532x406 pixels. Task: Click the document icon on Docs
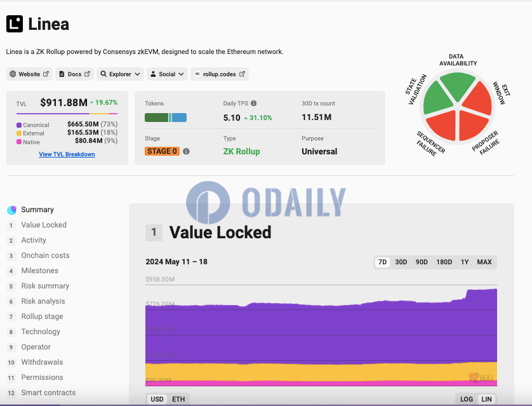(62, 74)
